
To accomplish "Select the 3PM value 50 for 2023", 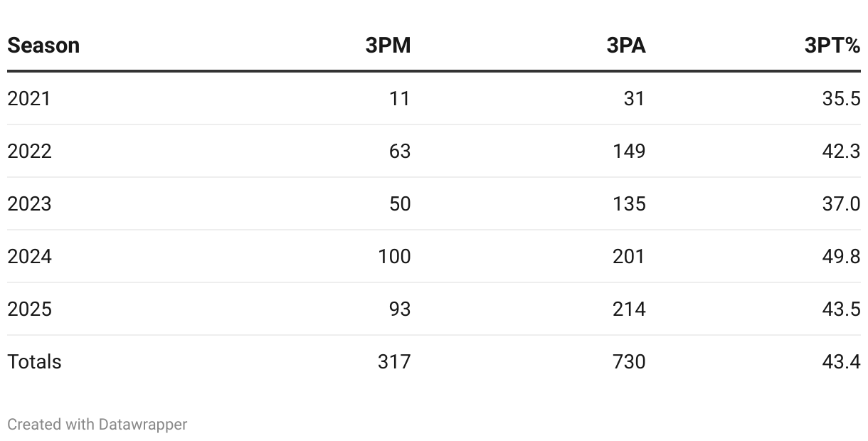I will [400, 203].
